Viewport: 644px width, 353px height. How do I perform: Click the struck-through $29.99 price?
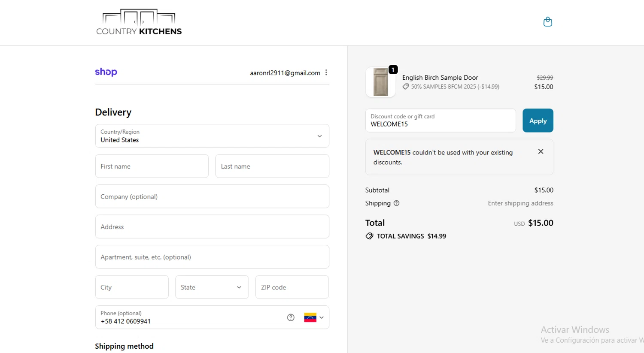tap(545, 78)
